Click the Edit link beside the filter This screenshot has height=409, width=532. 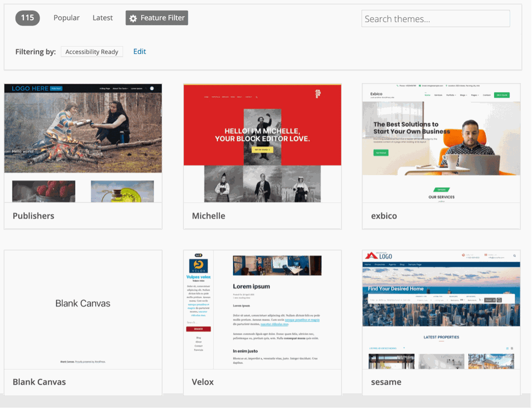point(139,51)
